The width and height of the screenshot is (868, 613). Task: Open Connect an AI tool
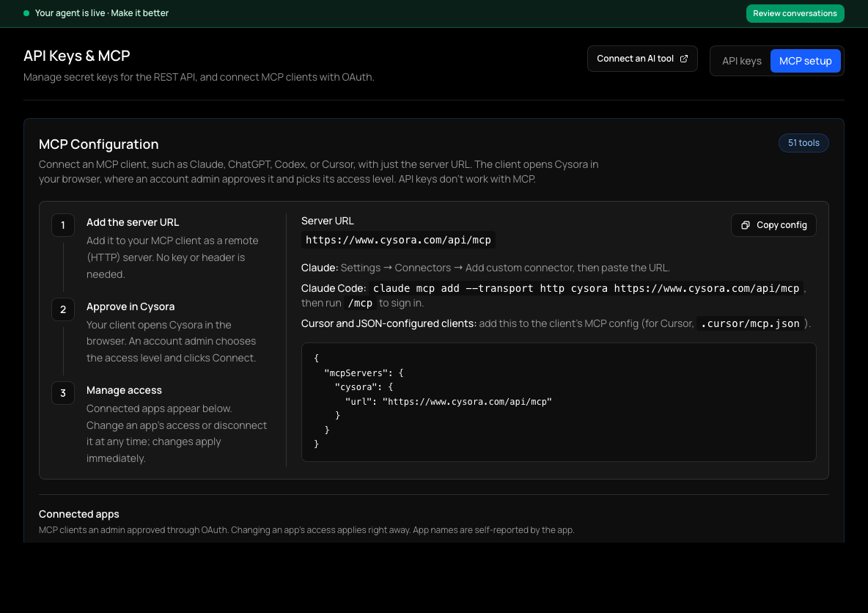642,59
